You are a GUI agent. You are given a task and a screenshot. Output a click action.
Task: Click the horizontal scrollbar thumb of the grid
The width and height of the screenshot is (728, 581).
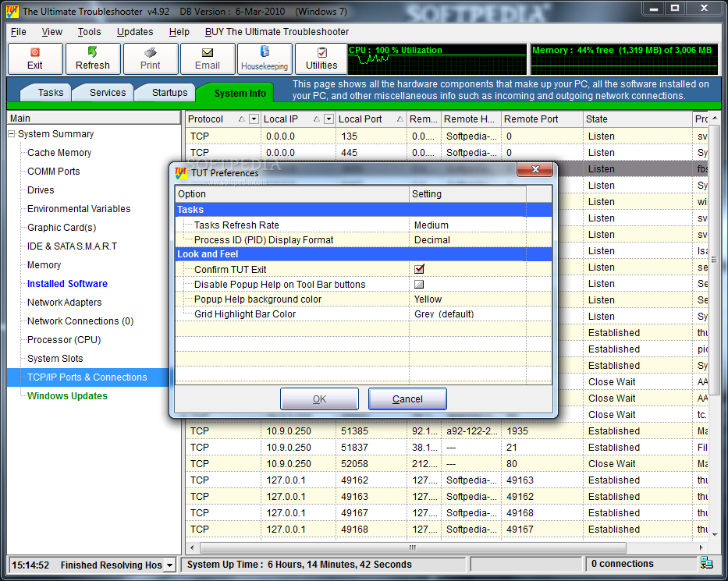(x=413, y=547)
